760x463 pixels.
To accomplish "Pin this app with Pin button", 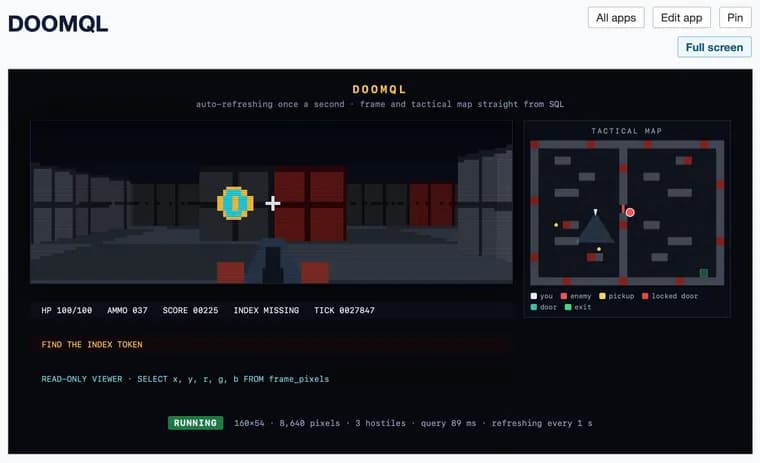I will [735, 18].
